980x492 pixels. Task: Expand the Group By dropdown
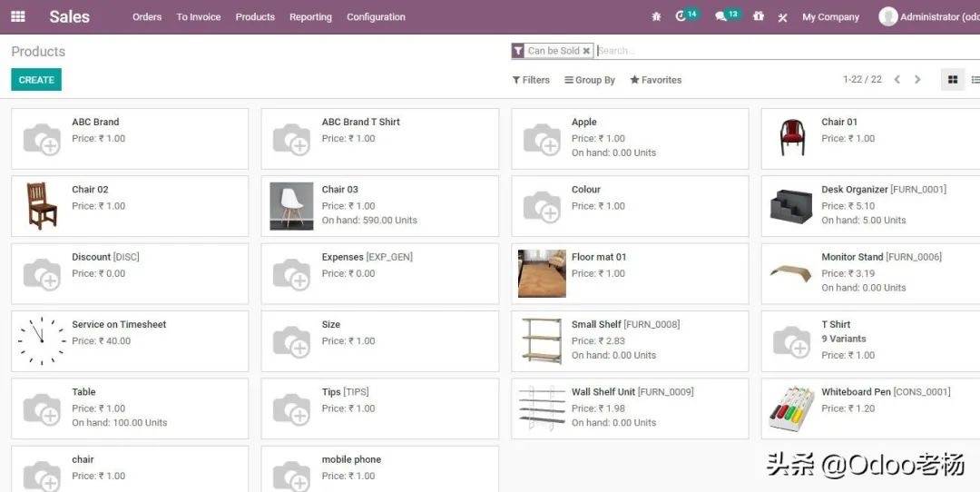point(590,80)
